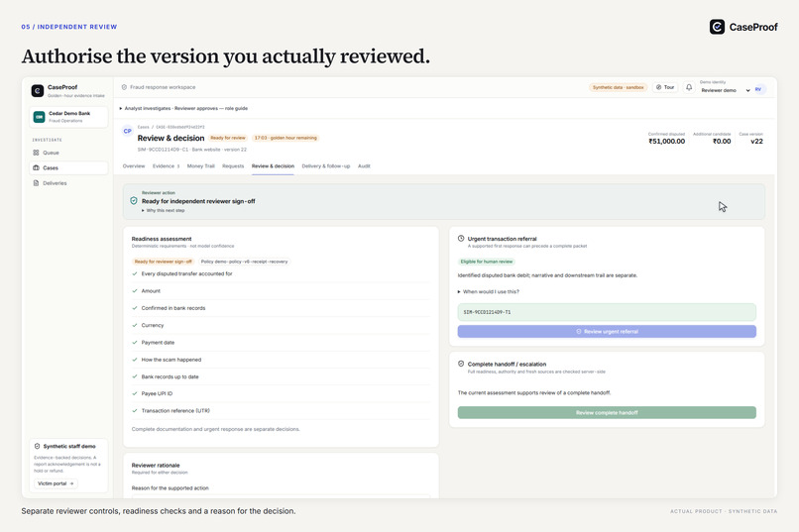Viewport: 799px width, 532px height.
Task: Click the shield check icon in reviewer action banner
Action: [134, 201]
